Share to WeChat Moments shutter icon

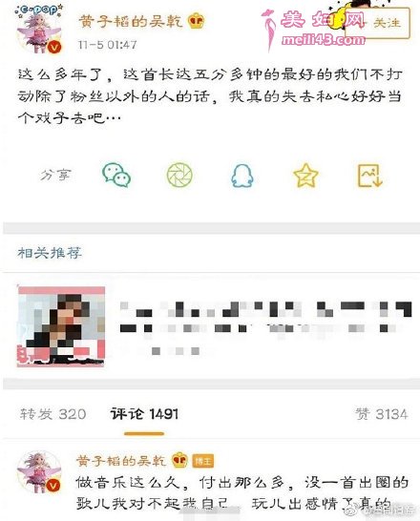coord(179,175)
